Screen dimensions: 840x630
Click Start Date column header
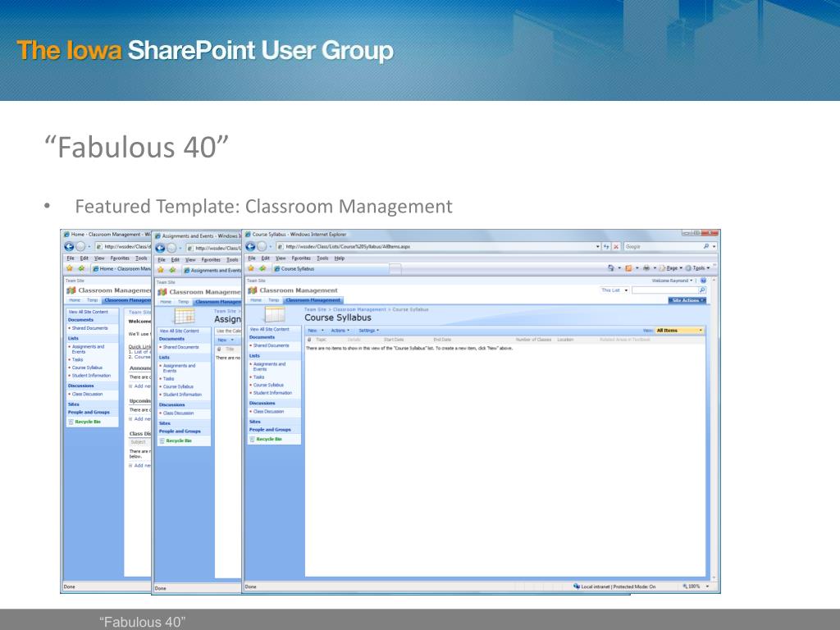(394, 340)
